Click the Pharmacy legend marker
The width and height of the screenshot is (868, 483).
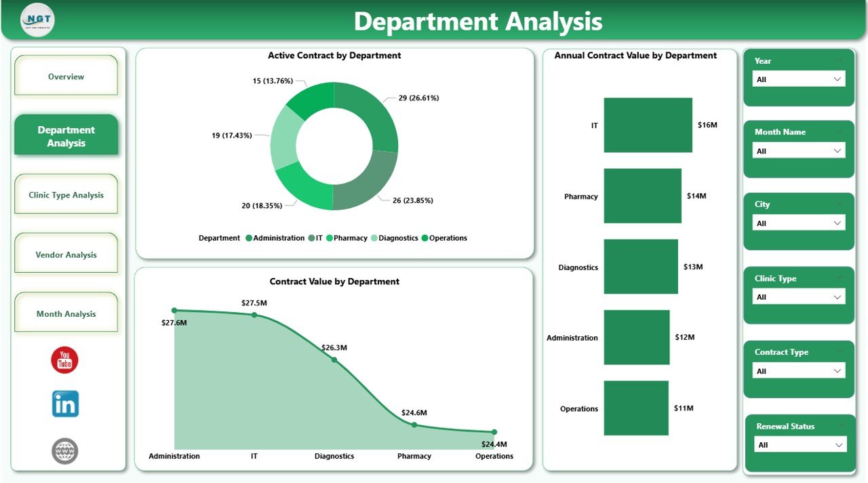[330, 238]
